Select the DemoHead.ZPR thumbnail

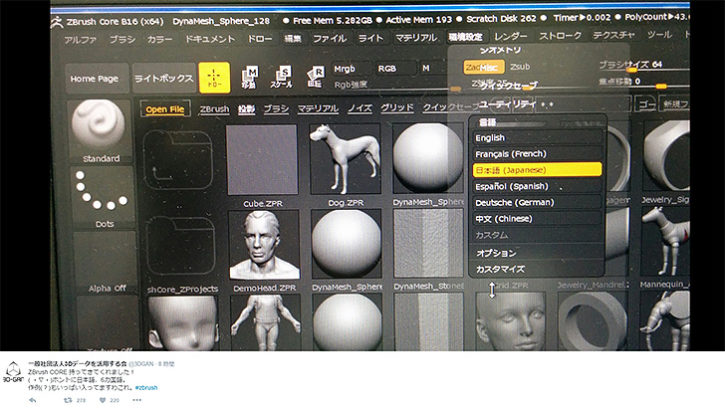(x=264, y=245)
